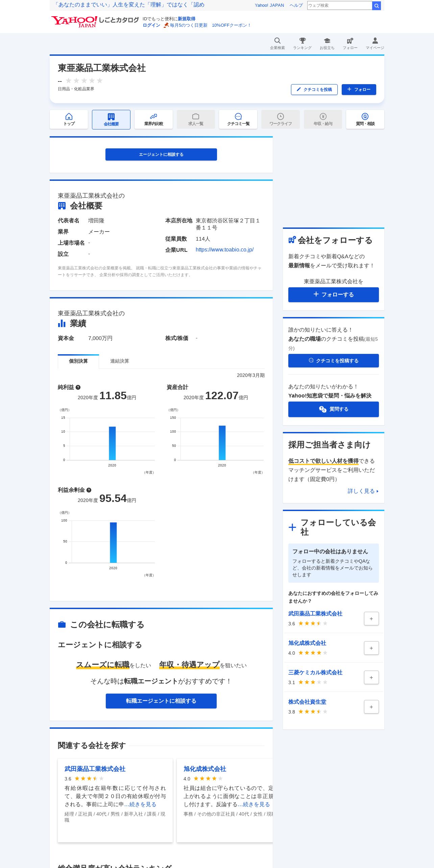Click the フォローする button in sidebar

pyautogui.click(x=334, y=295)
